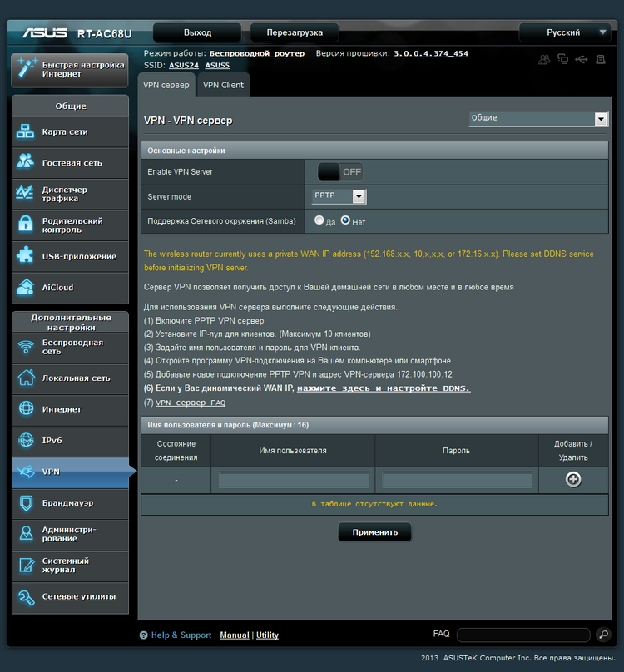The width and height of the screenshot is (624, 672).
Task: Click the Firewall (Брандмауэр) icon
Action: click(26, 503)
